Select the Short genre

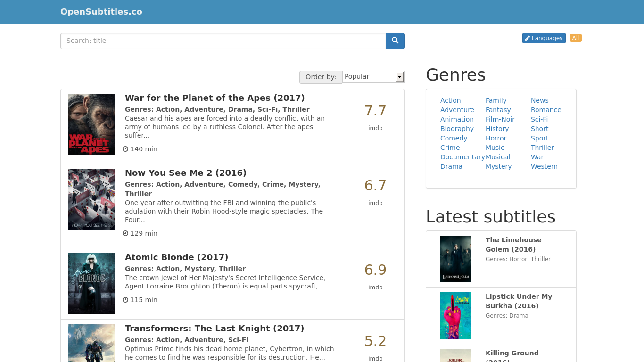click(x=539, y=129)
